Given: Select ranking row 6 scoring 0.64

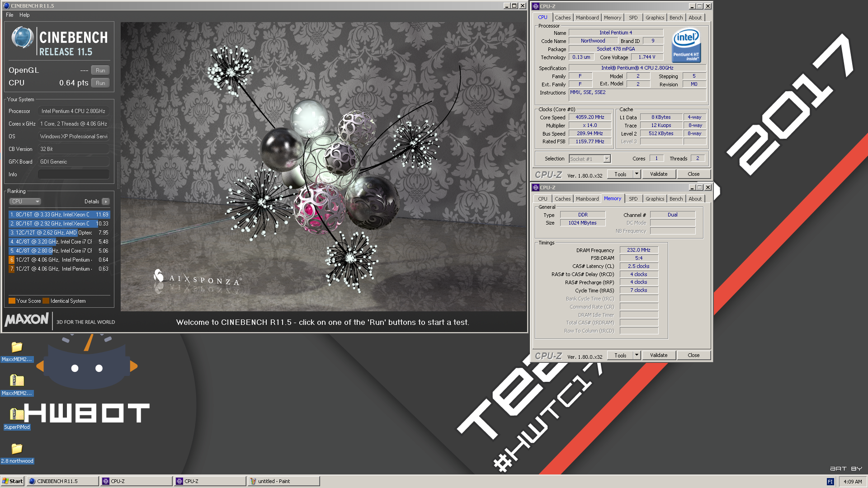Looking at the screenshot, I should click(x=59, y=260).
